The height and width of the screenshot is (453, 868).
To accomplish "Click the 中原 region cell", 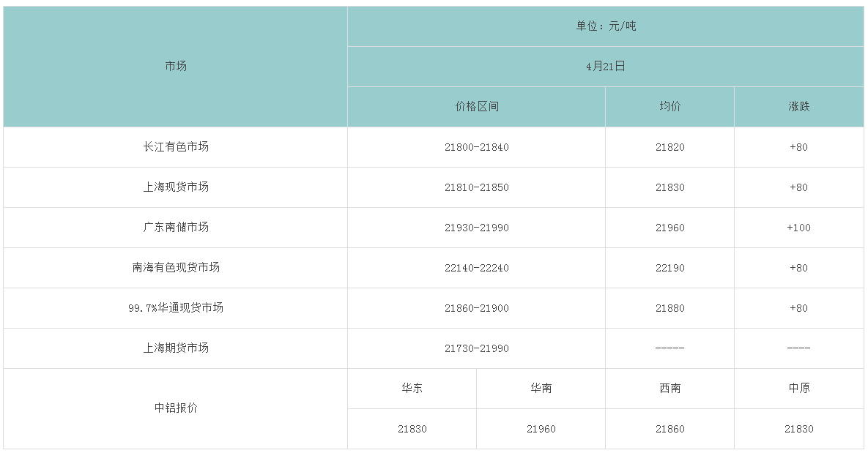I will (x=798, y=389).
